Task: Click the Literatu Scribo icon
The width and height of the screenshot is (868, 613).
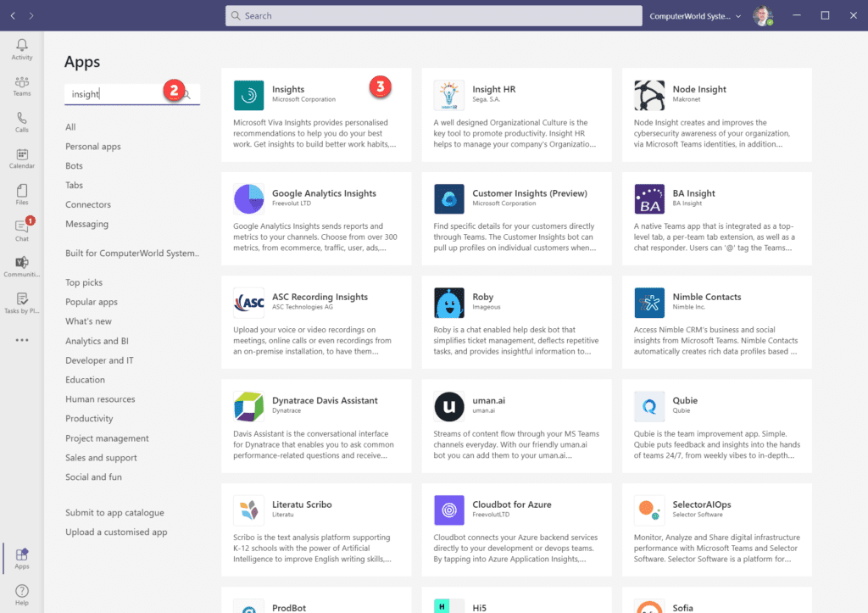Action: [248, 510]
